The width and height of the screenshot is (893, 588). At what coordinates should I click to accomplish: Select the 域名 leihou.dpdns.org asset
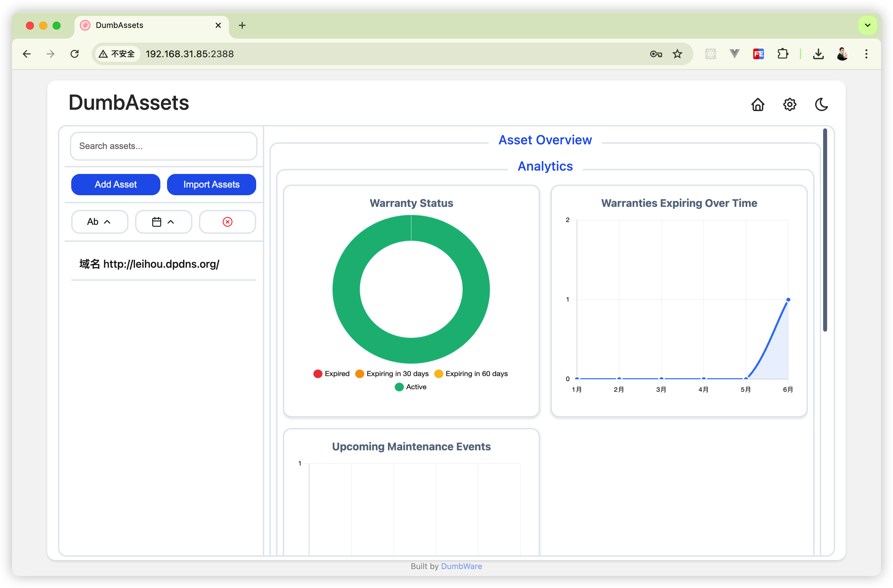(149, 264)
